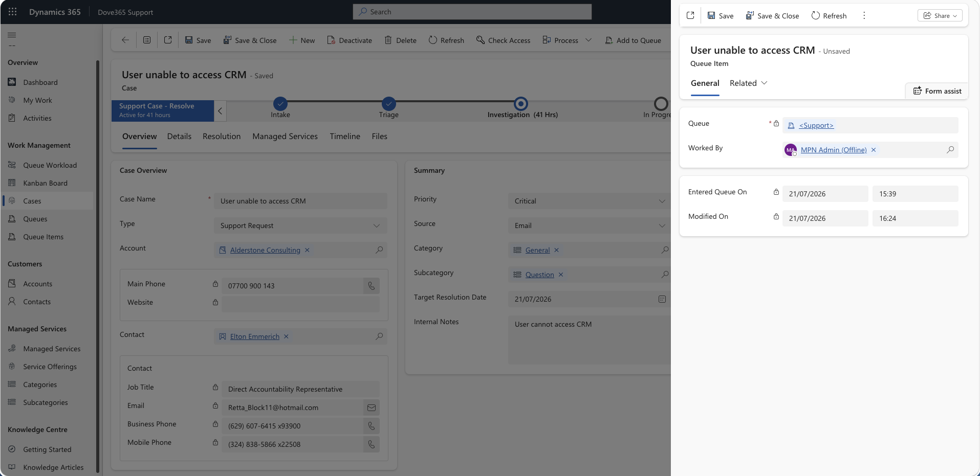980x476 pixels.
Task: Delete the current case
Action: (x=401, y=40)
